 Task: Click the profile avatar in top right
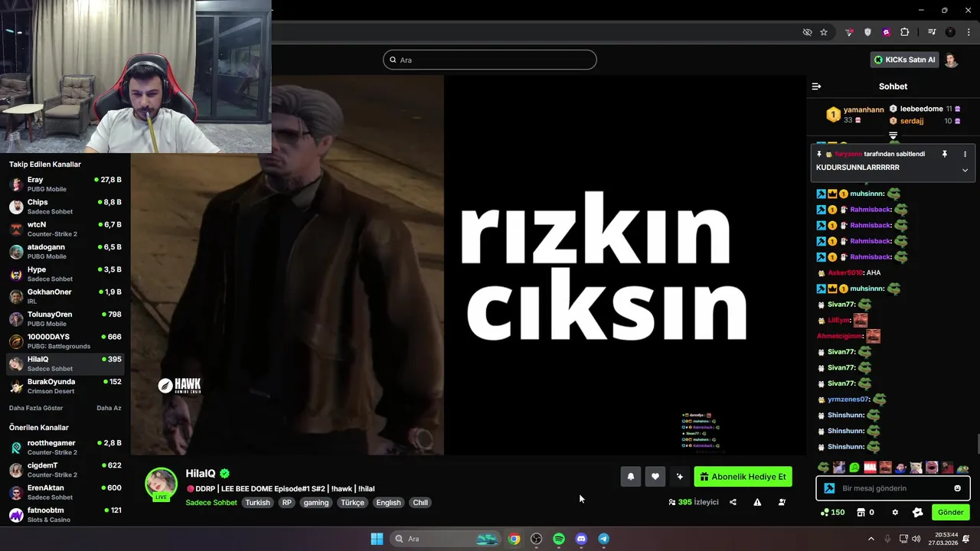(x=951, y=60)
